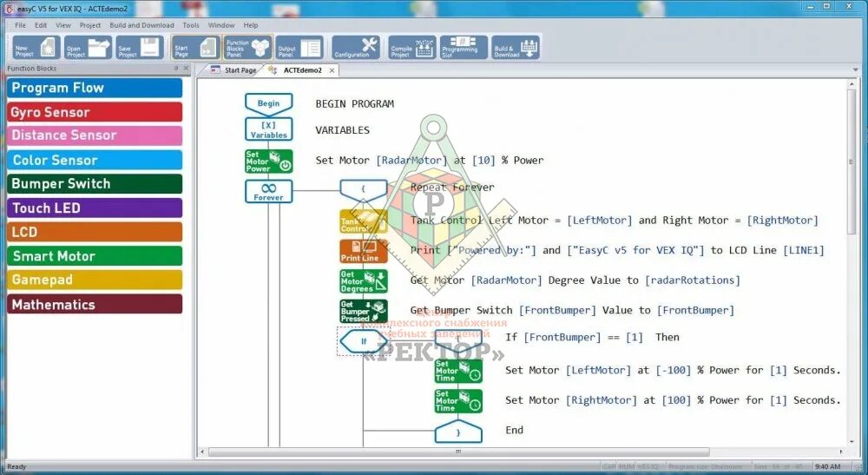868x475 pixels.
Task: Select the Print Line block
Action: [x=363, y=251]
